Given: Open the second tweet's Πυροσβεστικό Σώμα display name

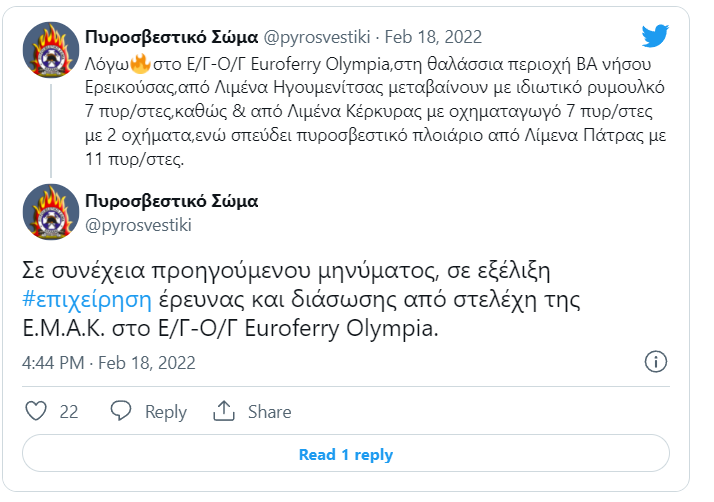Looking at the screenshot, I should pyautogui.click(x=171, y=201).
